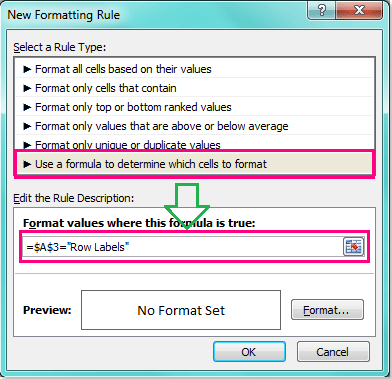Click the 'No Format Set' preview box

[181, 310]
